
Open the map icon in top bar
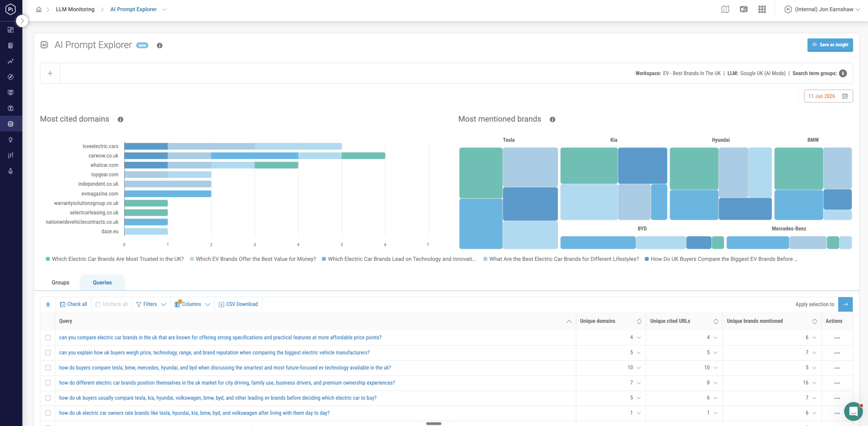click(x=725, y=10)
